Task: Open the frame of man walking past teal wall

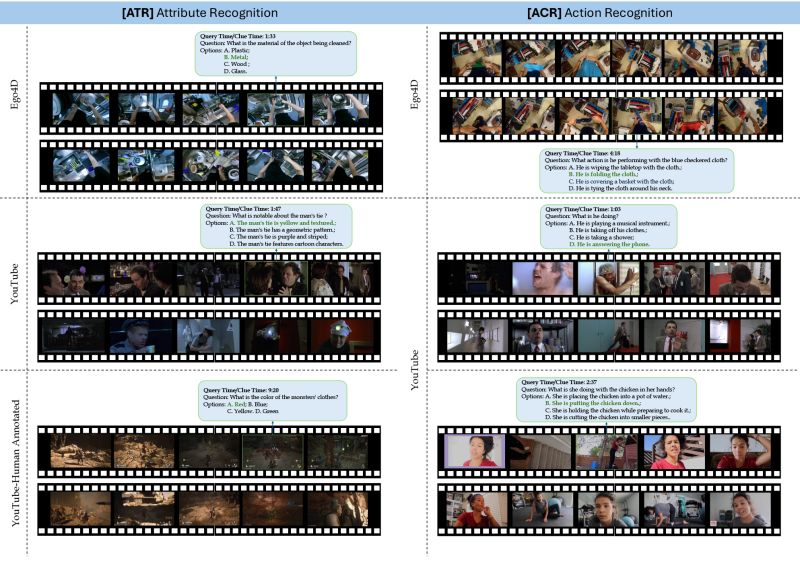Action: coord(608,336)
